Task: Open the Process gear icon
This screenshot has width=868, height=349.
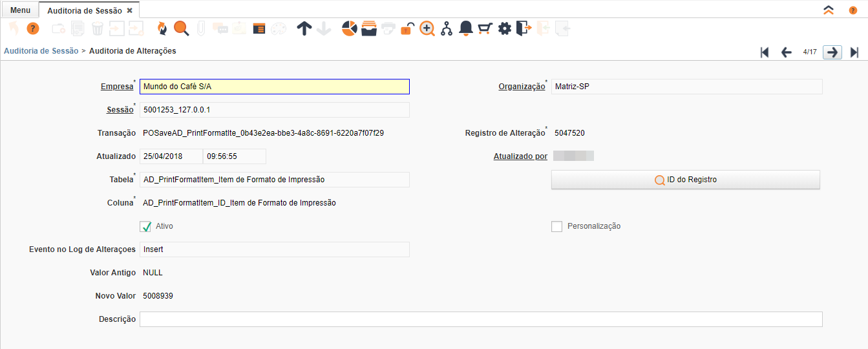Action: pos(505,28)
